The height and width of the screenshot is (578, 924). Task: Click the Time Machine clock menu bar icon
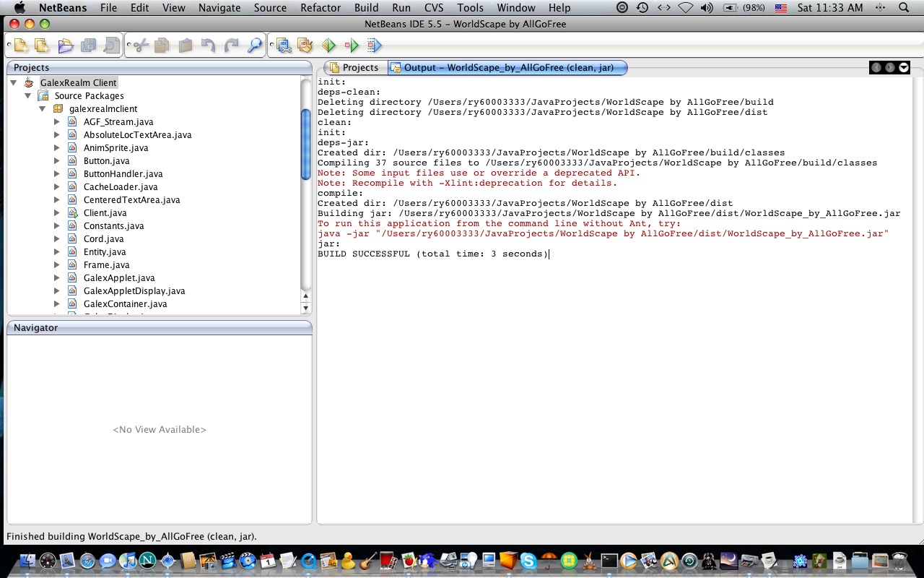642,8
